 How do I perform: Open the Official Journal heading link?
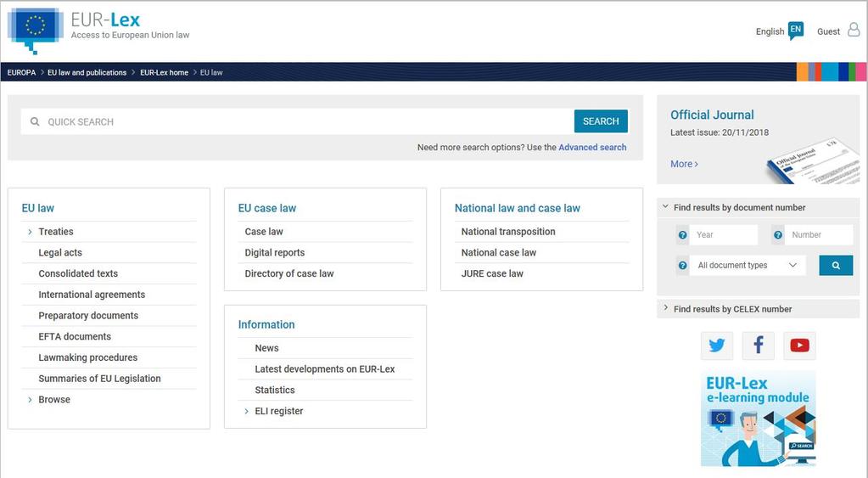[712, 115]
